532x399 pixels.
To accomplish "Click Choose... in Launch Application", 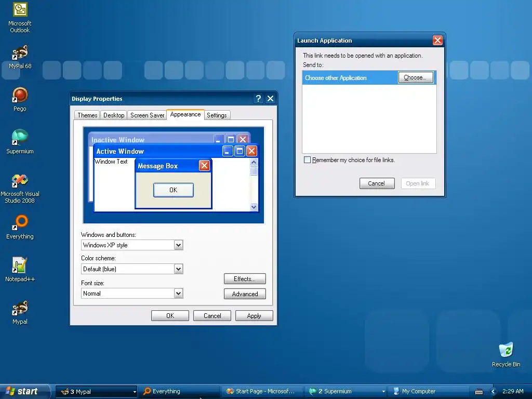I will [x=416, y=78].
